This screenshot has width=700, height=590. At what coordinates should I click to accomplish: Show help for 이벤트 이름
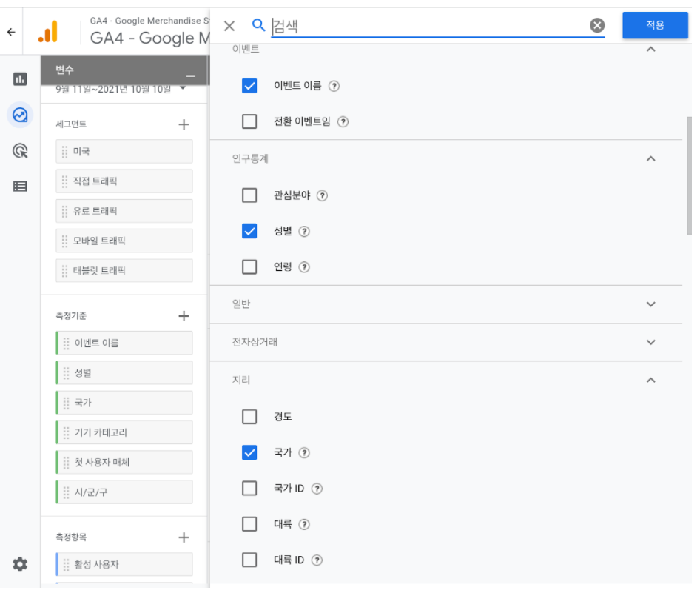click(334, 86)
